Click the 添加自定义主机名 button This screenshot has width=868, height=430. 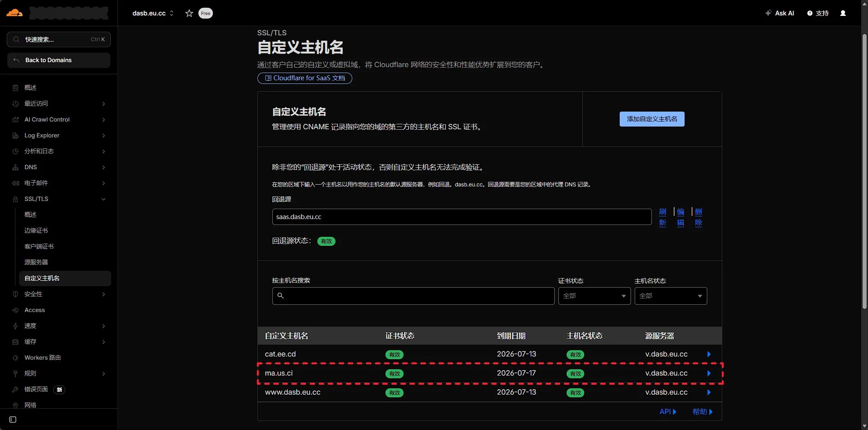click(x=652, y=119)
